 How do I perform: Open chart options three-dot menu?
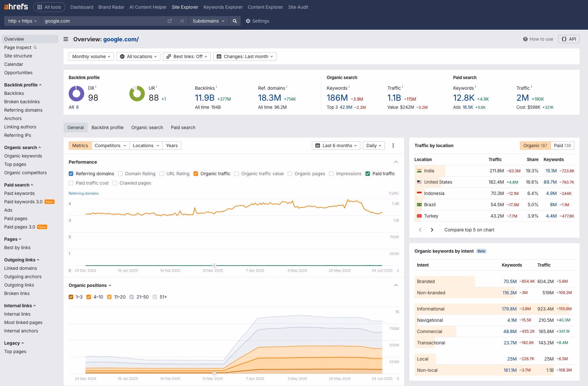[x=393, y=146]
